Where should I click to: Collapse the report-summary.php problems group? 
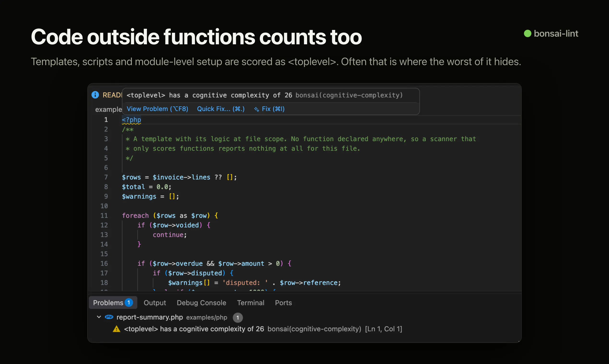tap(99, 317)
